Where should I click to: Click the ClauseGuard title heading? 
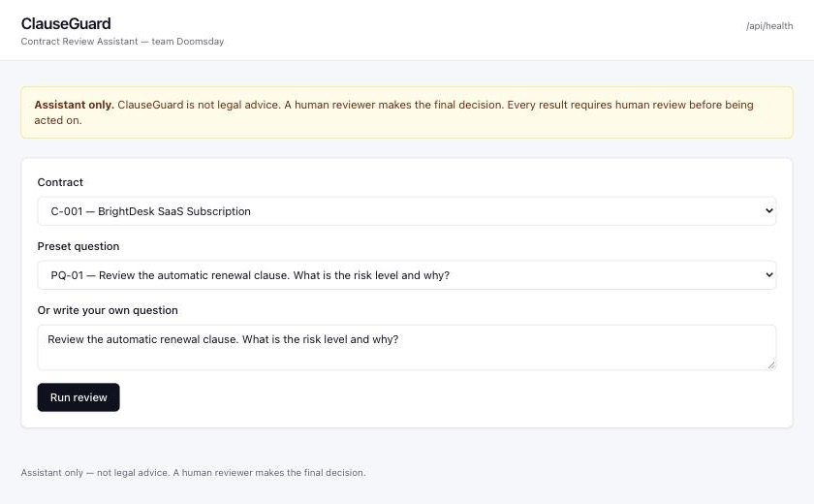[x=66, y=23]
